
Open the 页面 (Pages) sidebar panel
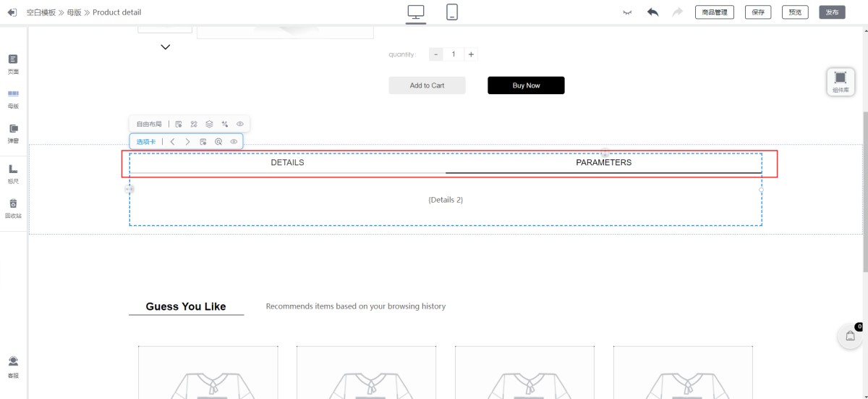[13, 64]
